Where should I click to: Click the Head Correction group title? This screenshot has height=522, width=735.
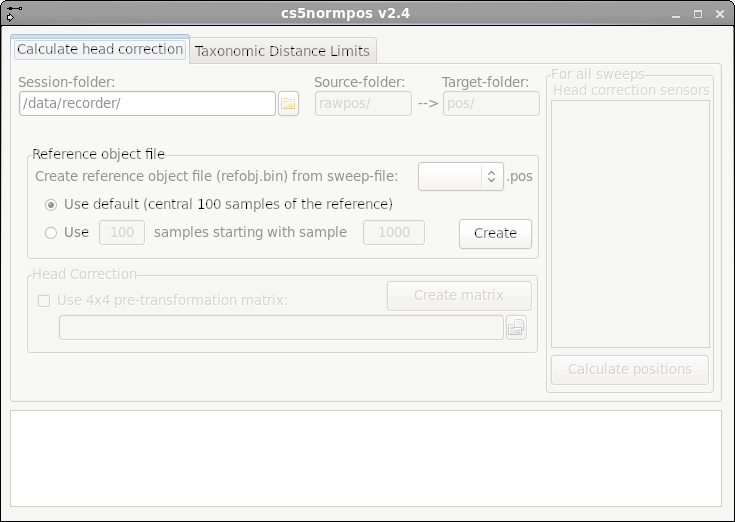pos(84,274)
